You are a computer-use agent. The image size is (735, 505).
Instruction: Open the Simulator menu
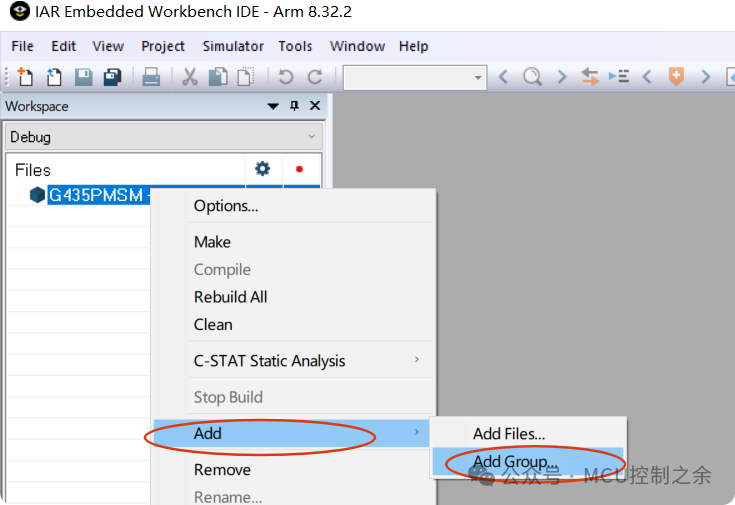pos(233,46)
